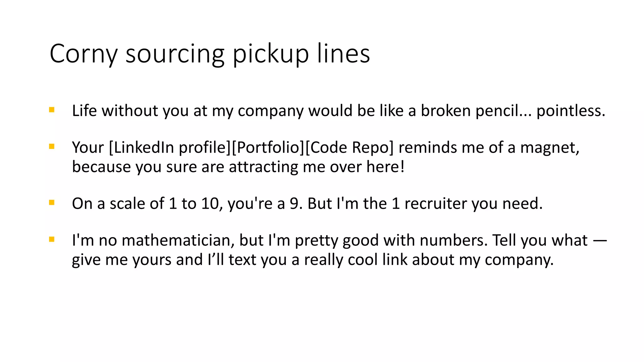
Task: Click the '[Portfolio]' bracketed text
Action: [268, 148]
